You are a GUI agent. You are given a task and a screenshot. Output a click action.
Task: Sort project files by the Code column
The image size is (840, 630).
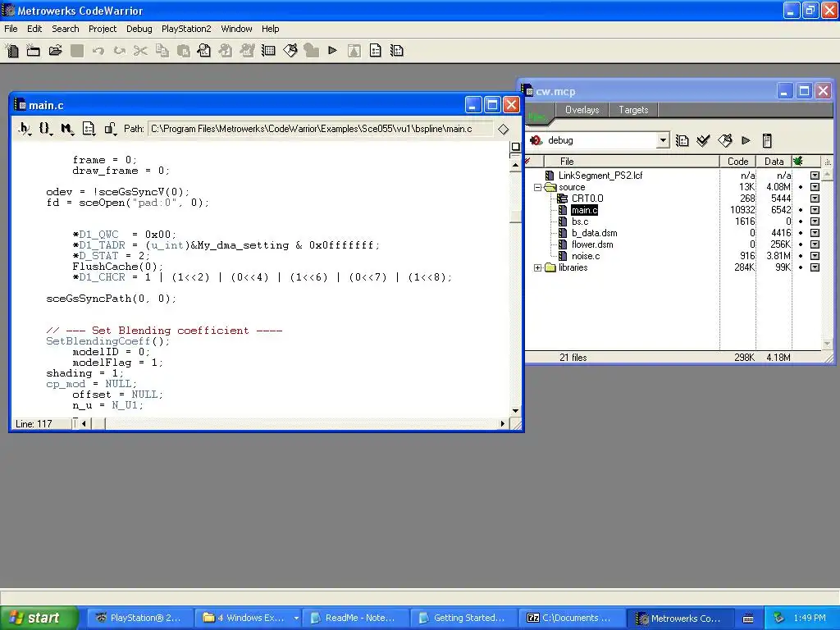click(737, 162)
